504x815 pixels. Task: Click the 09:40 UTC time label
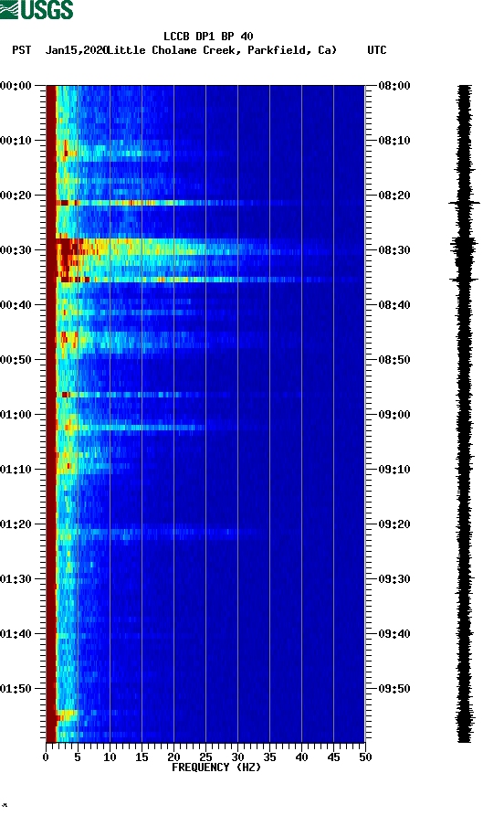pyautogui.click(x=394, y=634)
